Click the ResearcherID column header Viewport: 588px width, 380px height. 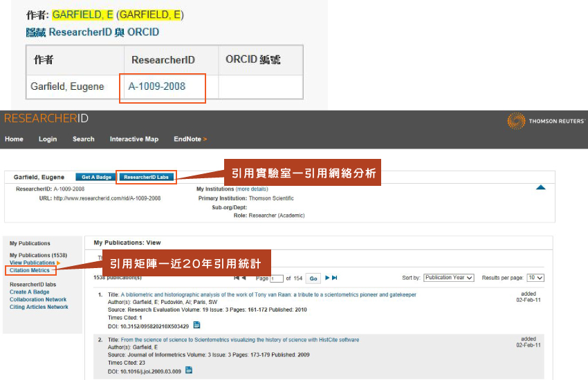click(163, 60)
